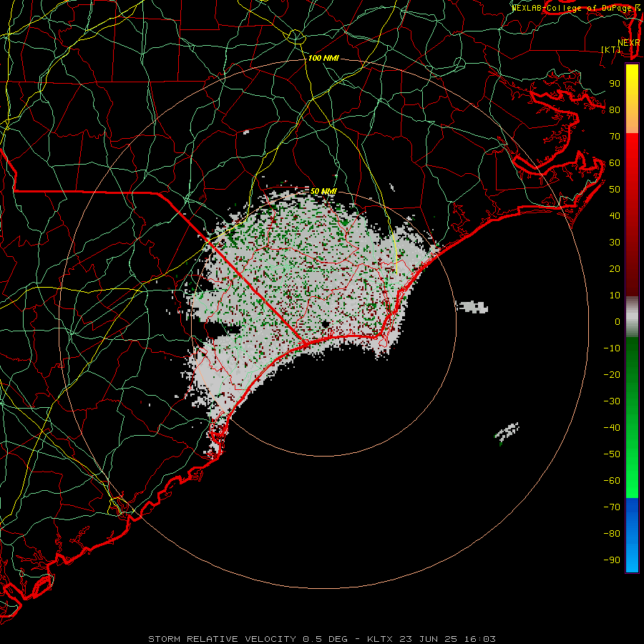Click the -10 value on velocity scale

[x=612, y=348]
